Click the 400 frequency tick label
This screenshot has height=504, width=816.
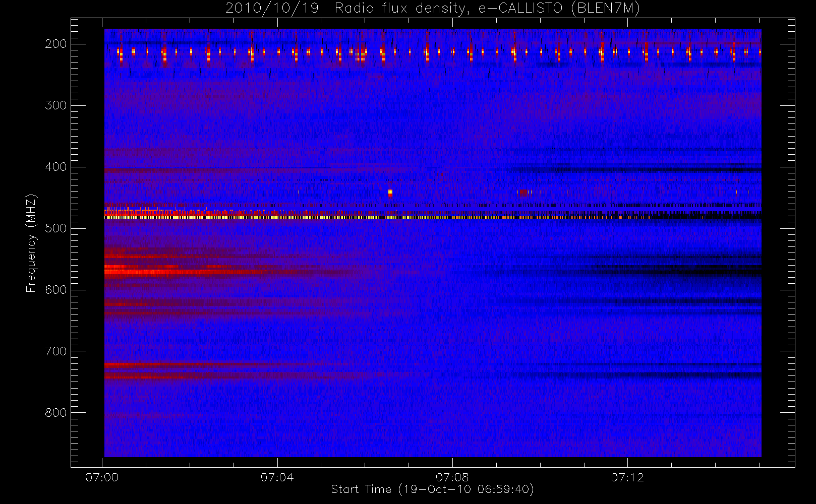click(x=56, y=167)
